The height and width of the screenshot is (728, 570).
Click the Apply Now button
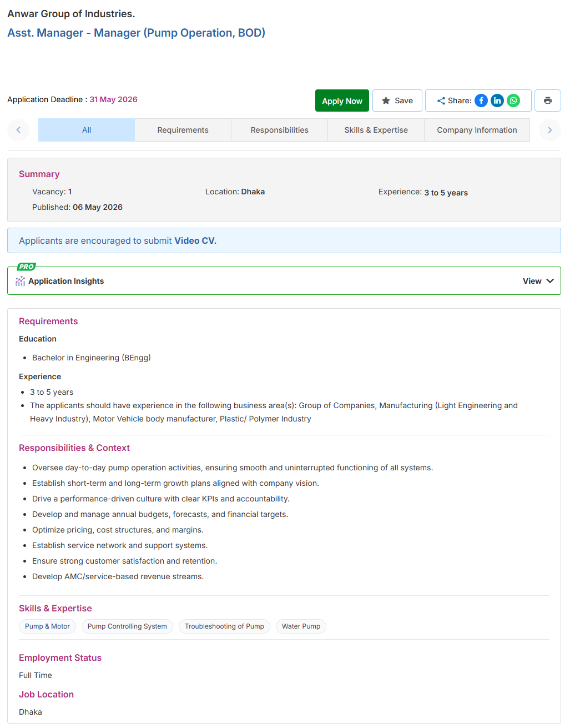[x=342, y=101]
